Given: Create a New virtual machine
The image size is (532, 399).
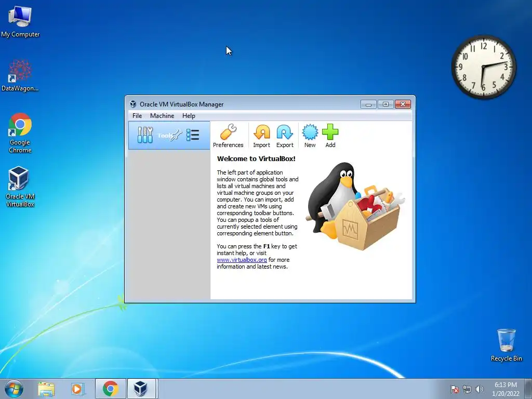Looking at the screenshot, I should tap(310, 136).
